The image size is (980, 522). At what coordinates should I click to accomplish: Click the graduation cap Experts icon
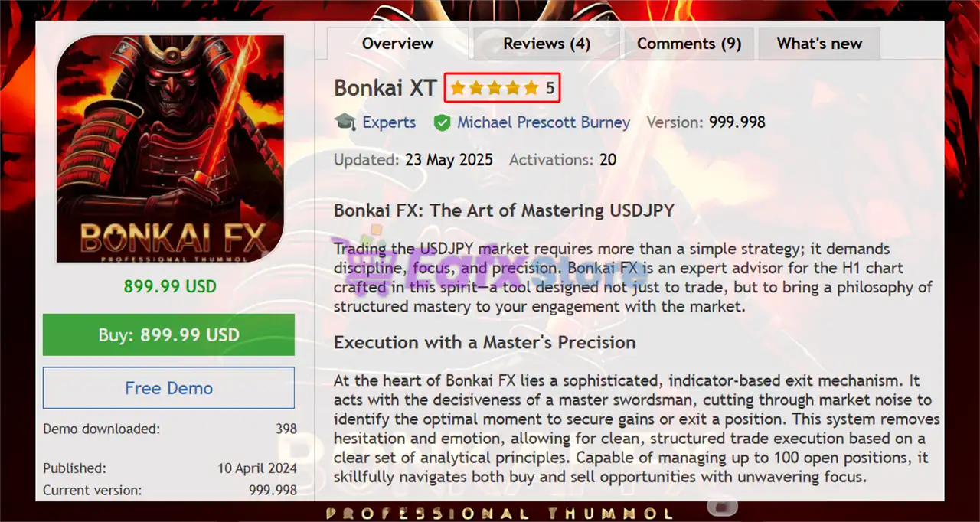click(x=345, y=122)
